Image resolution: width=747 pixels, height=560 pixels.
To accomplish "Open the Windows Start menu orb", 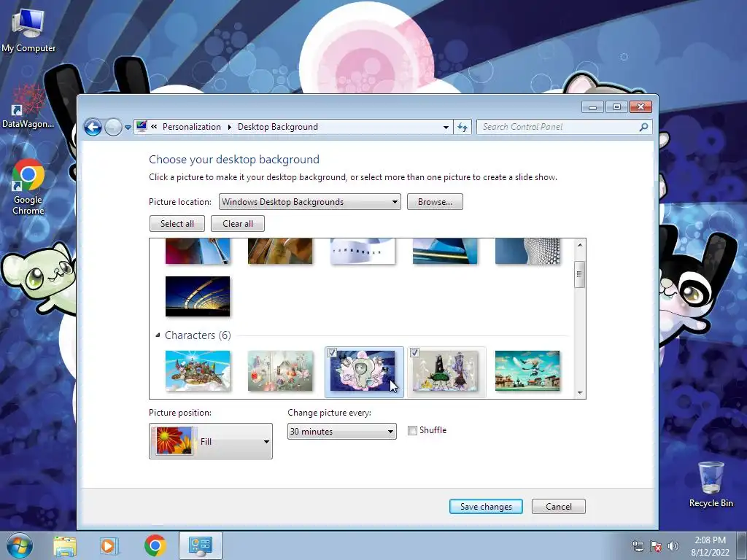I will tap(20, 545).
